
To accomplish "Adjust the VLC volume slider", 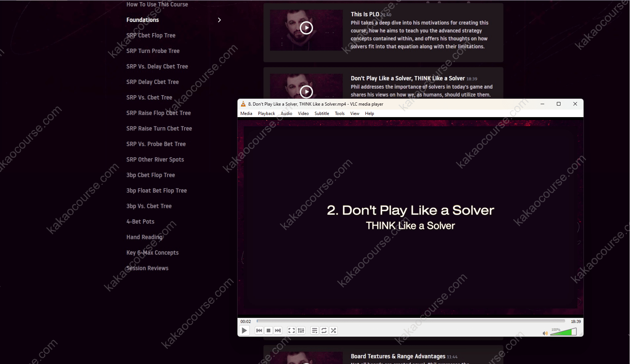I will 563,332.
